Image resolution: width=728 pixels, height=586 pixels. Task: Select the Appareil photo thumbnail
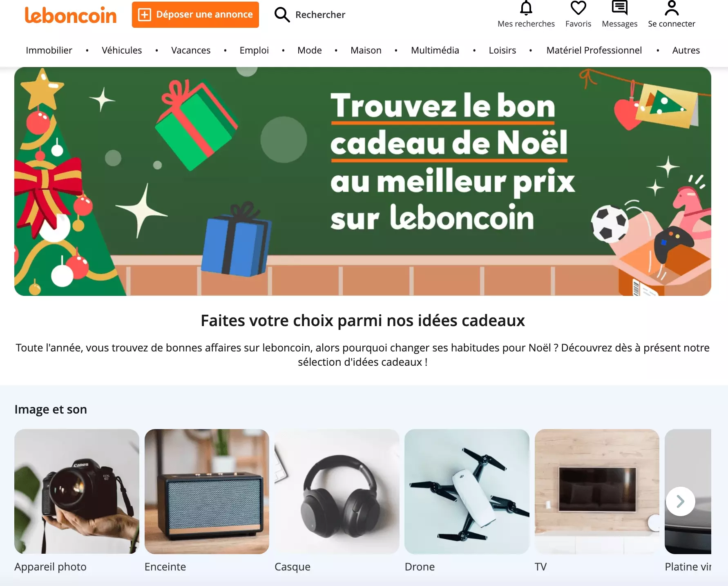(77, 492)
